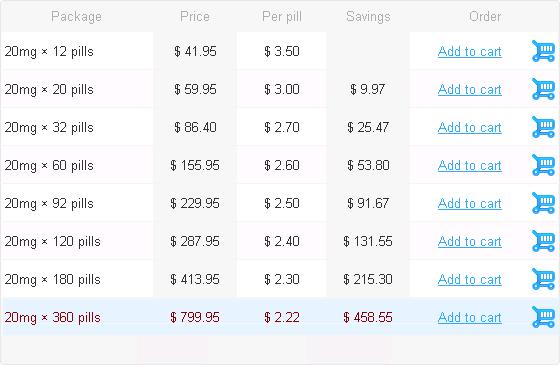Add to cart link for $59.95 package

point(470,89)
